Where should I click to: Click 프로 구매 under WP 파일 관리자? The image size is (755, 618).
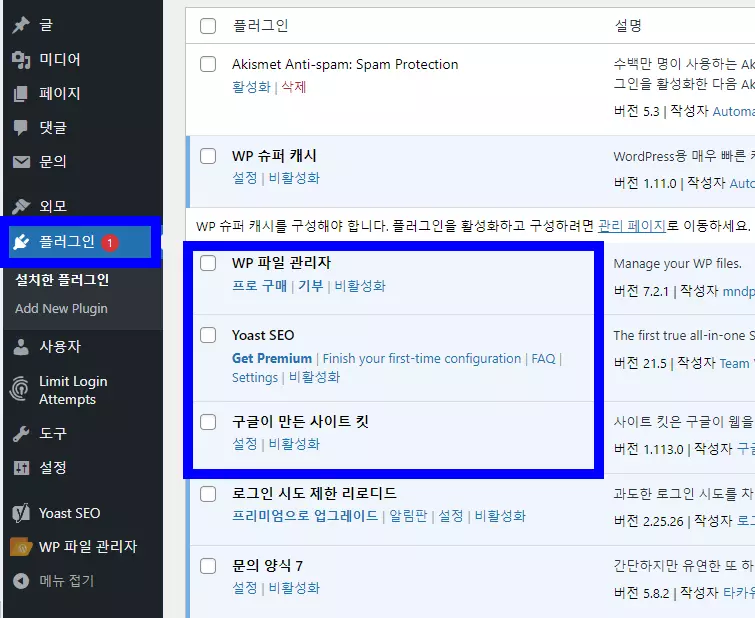260,286
